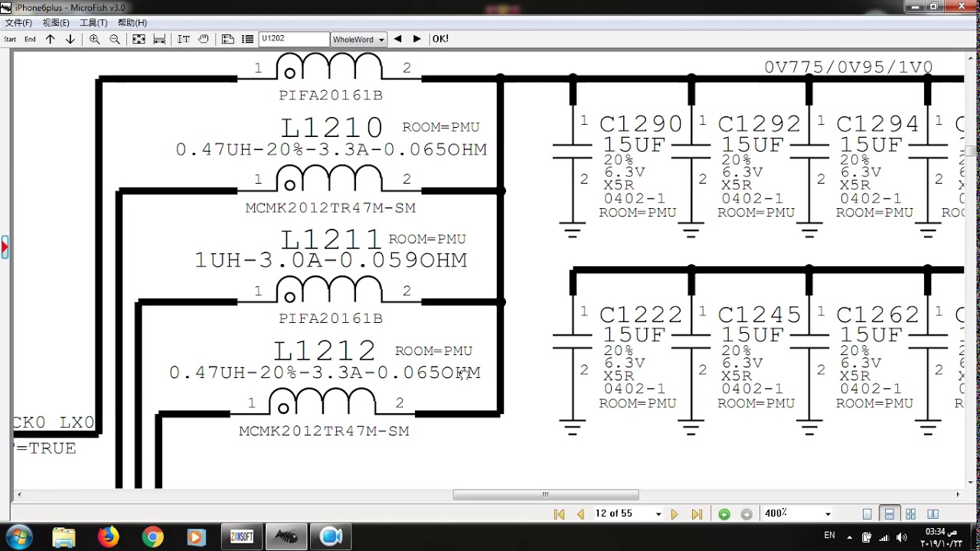The image size is (980, 551).
Task: Open the 视图(E) menu
Action: (56, 23)
